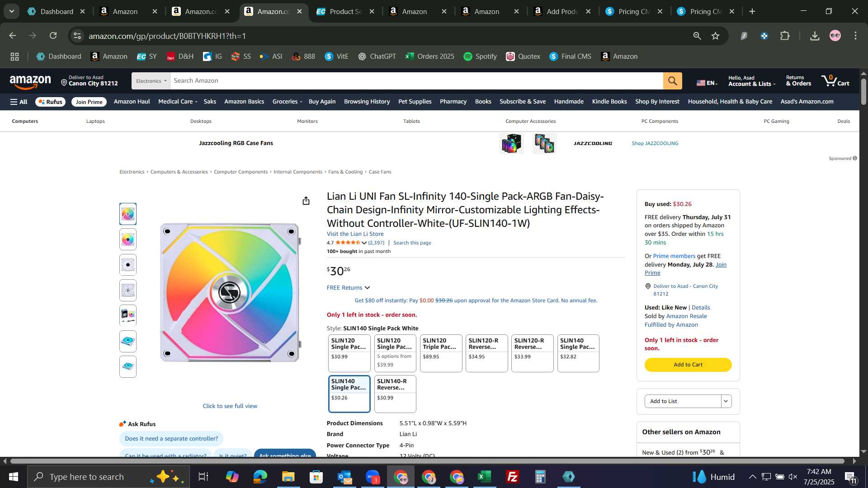Open Amazon Basics nav item
This screenshot has height=488, width=868.
click(x=244, y=102)
